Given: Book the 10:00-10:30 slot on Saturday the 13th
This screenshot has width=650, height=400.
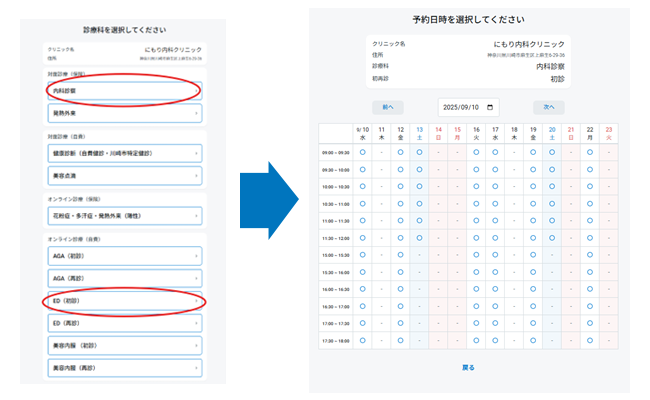Looking at the screenshot, I should click(420, 187).
